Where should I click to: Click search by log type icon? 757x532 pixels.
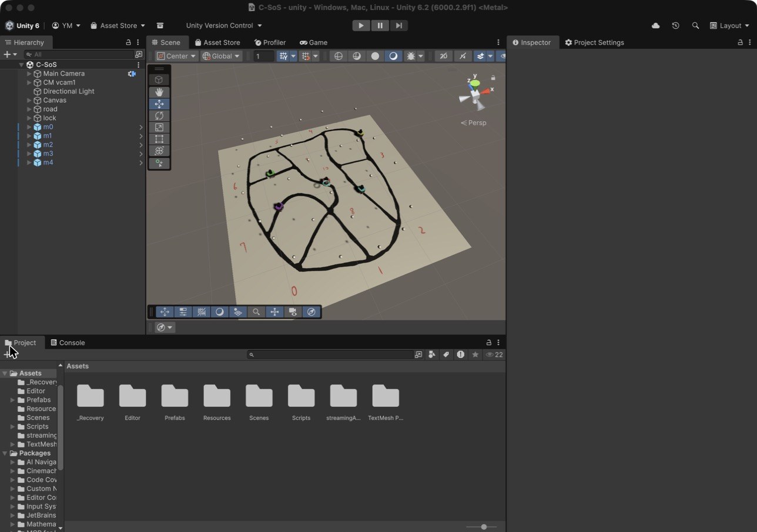click(461, 354)
